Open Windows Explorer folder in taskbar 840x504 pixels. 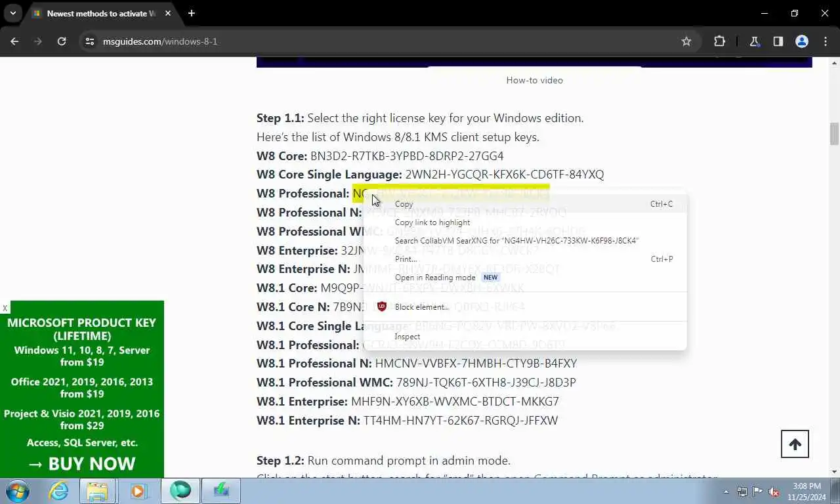(x=97, y=490)
